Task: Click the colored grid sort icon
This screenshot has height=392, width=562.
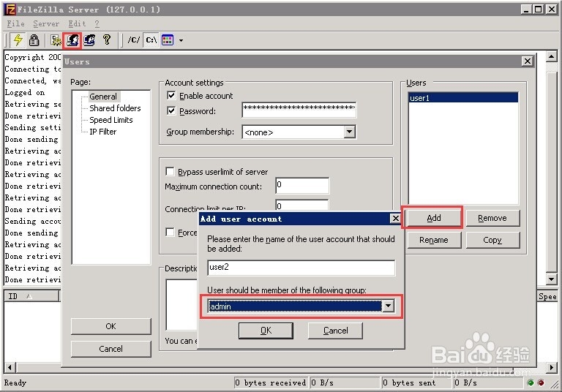Action: pyautogui.click(x=168, y=39)
